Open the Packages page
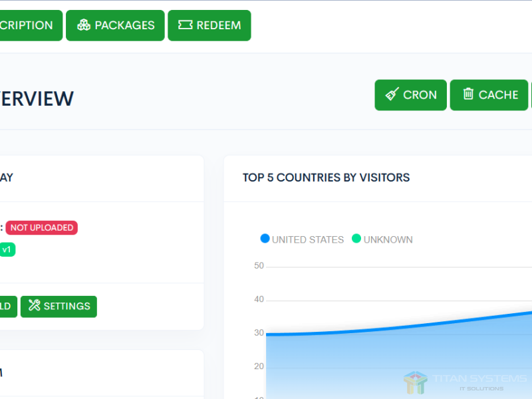532x399 pixels. 115,25
